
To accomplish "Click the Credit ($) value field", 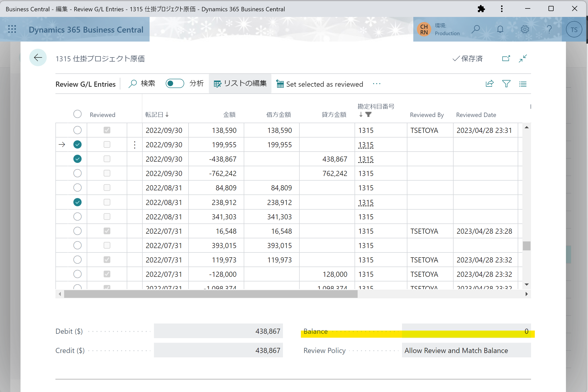I will pyautogui.click(x=218, y=350).
